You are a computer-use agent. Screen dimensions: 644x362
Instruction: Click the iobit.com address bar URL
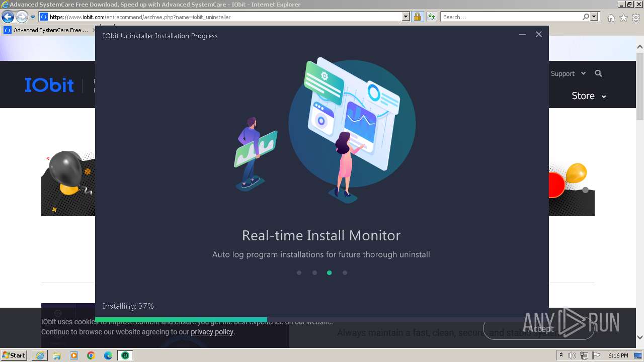140,17
